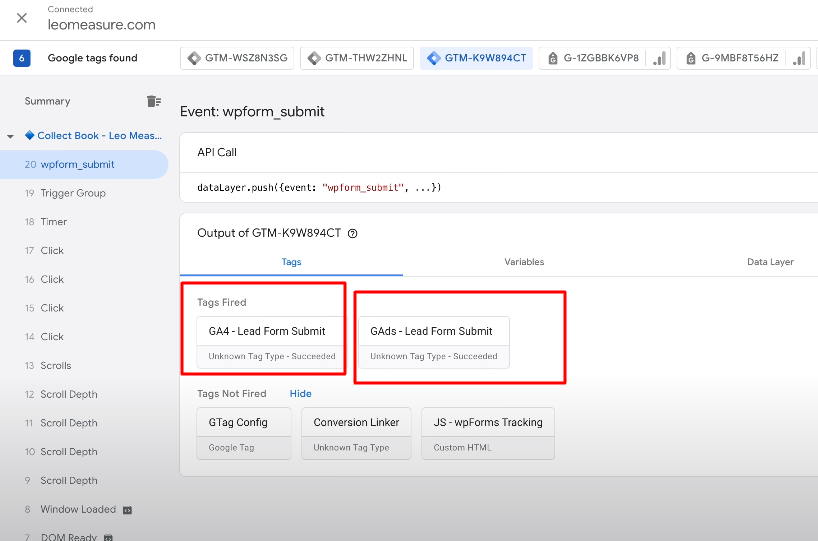Close the Tag Assistant debug session

22,18
